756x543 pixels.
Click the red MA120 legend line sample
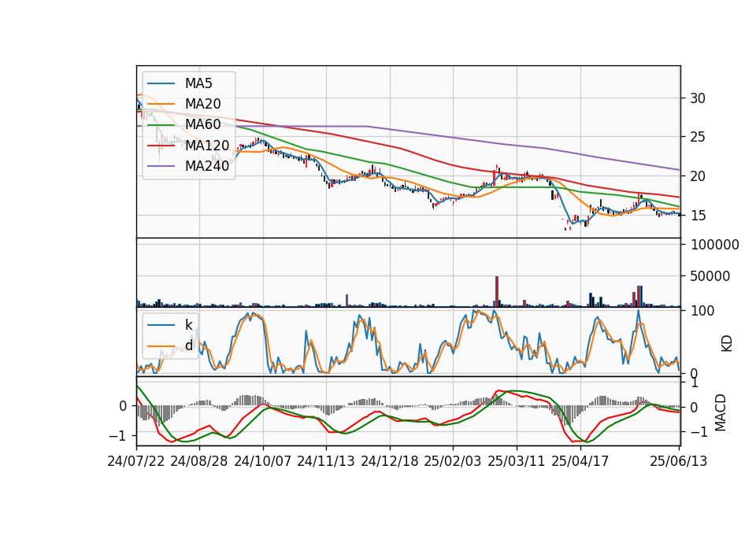(161, 145)
